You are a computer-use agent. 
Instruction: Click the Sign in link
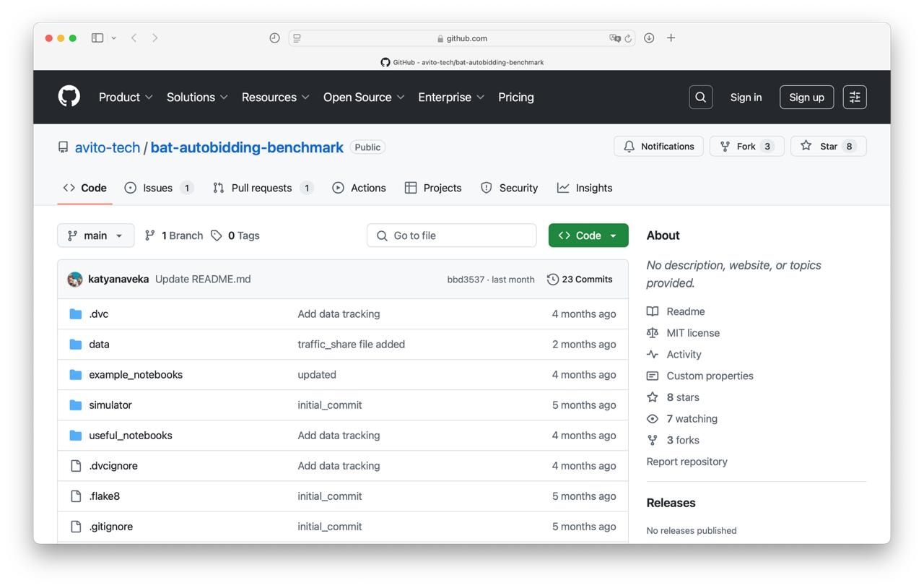pos(746,97)
